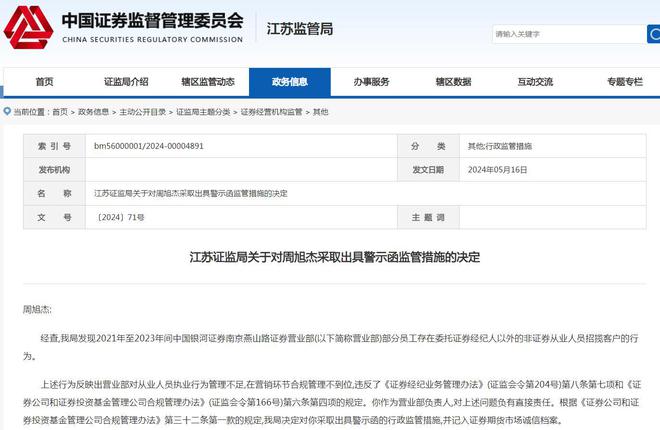The image size is (660, 430).
Task: Click the 发布机构 label cell
Action: [x=54, y=170]
